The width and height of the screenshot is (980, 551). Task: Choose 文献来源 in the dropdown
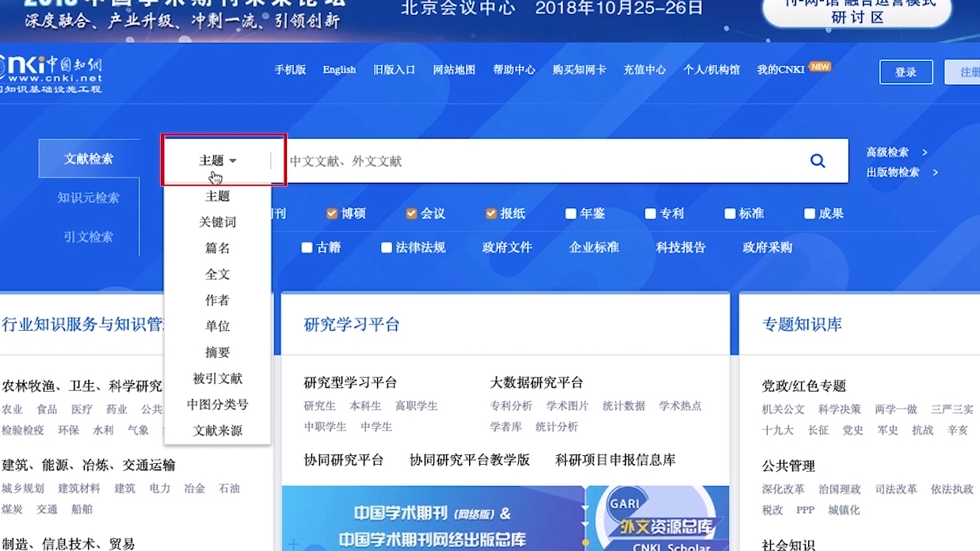(218, 431)
